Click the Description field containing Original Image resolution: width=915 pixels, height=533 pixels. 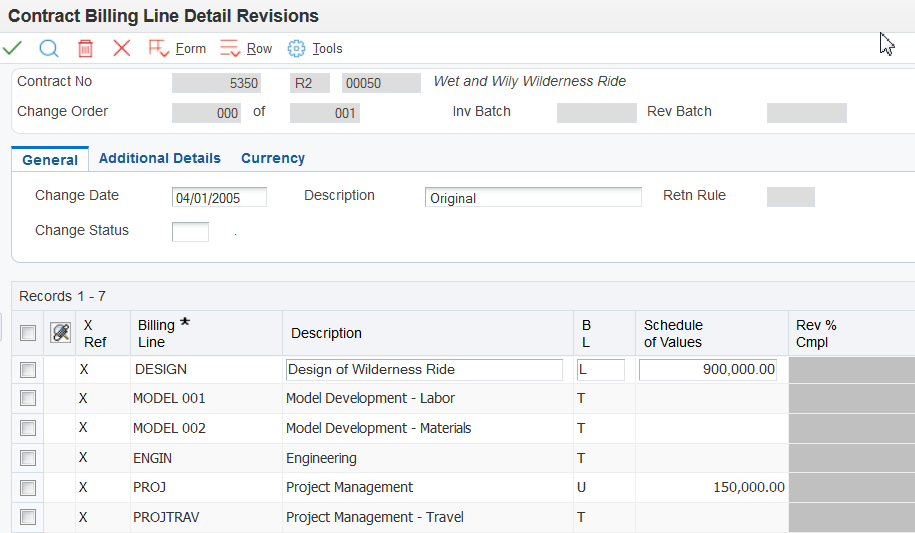point(533,197)
